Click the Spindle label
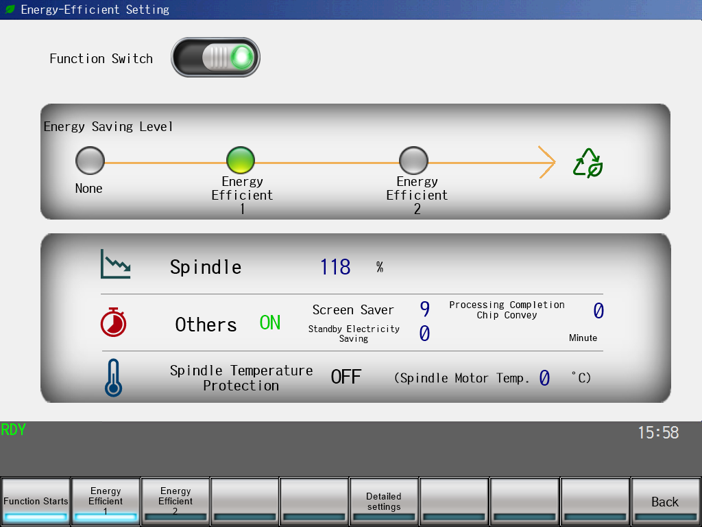The width and height of the screenshot is (702, 527). [x=205, y=267]
